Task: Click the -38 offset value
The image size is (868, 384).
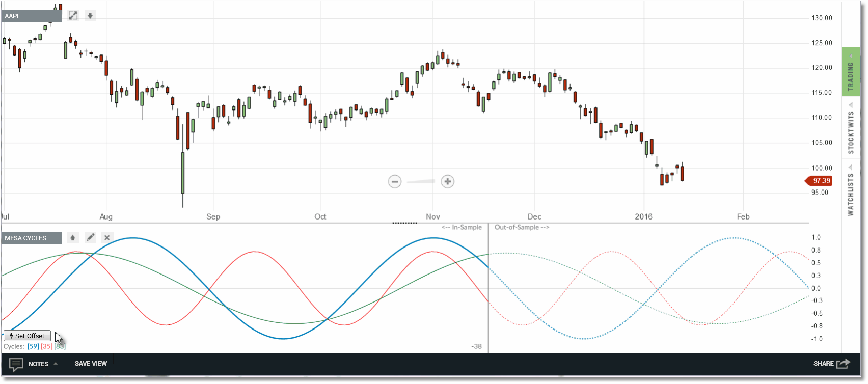Action: [x=476, y=346]
